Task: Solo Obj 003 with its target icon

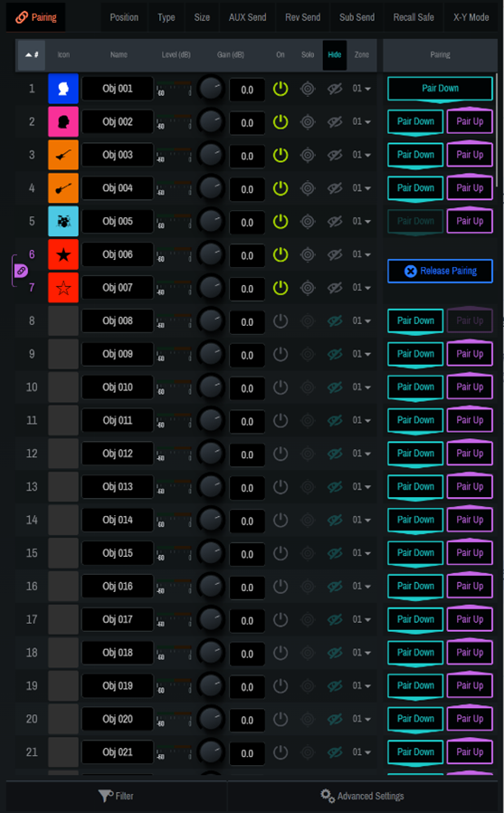Action: pos(308,155)
